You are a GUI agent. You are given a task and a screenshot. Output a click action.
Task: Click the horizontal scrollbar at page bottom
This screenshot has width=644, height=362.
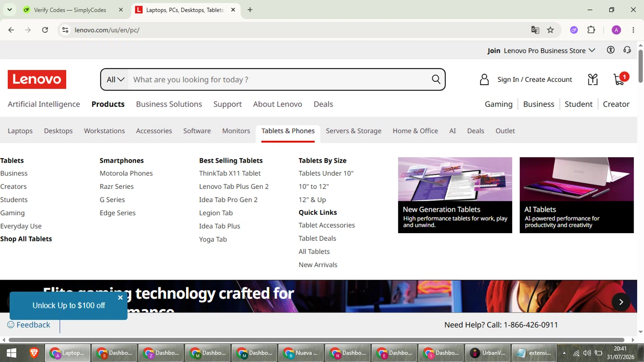point(316,340)
